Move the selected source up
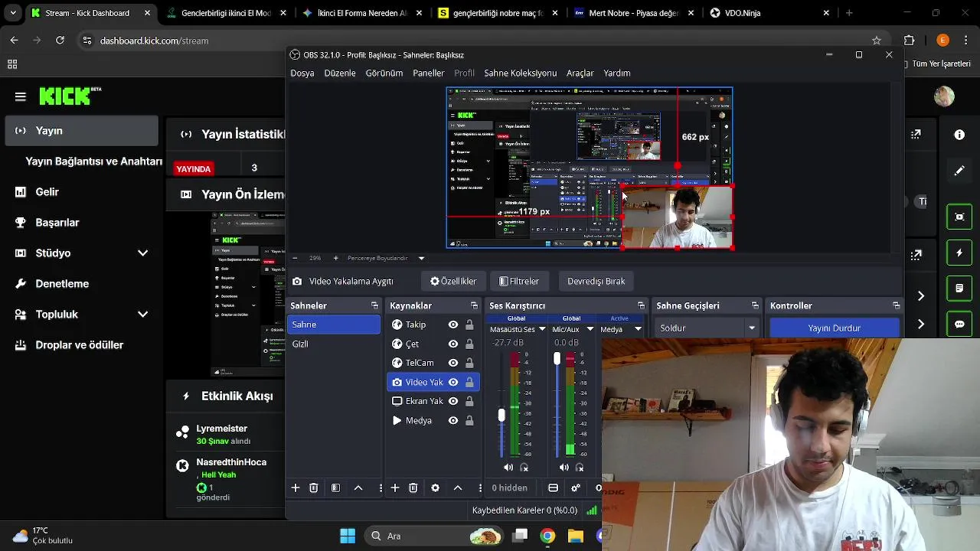Screen dimensions: 980x551 click(458, 487)
